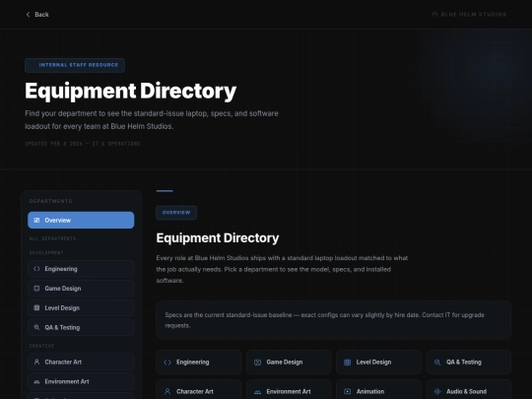Click the Creative group label in sidebar
The width and height of the screenshot is (532, 399).
click(x=41, y=346)
